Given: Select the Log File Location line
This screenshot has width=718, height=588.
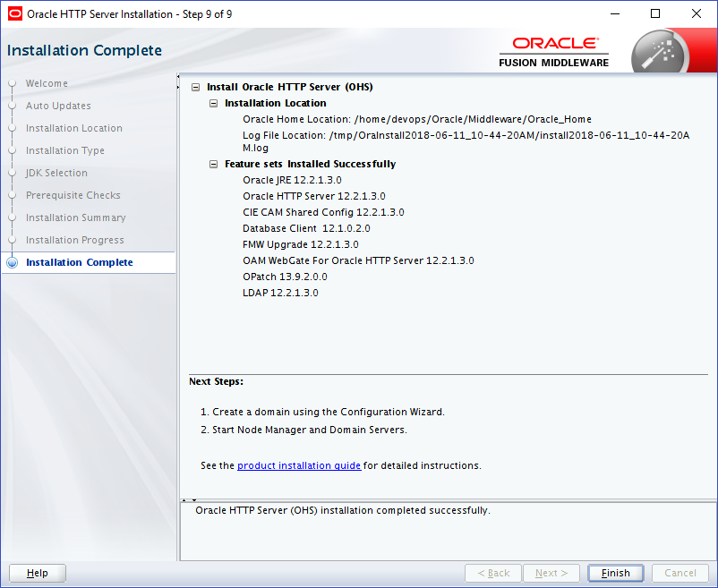Looking at the screenshot, I should tap(466, 141).
